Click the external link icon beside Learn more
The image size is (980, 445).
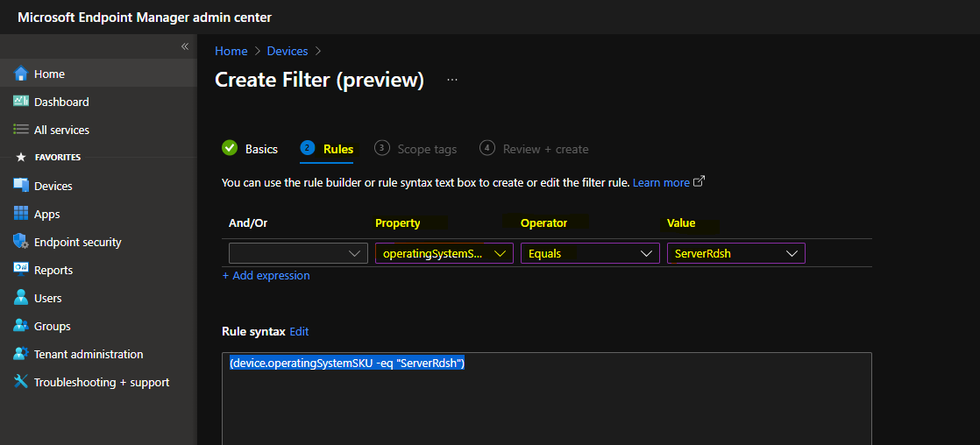[700, 182]
